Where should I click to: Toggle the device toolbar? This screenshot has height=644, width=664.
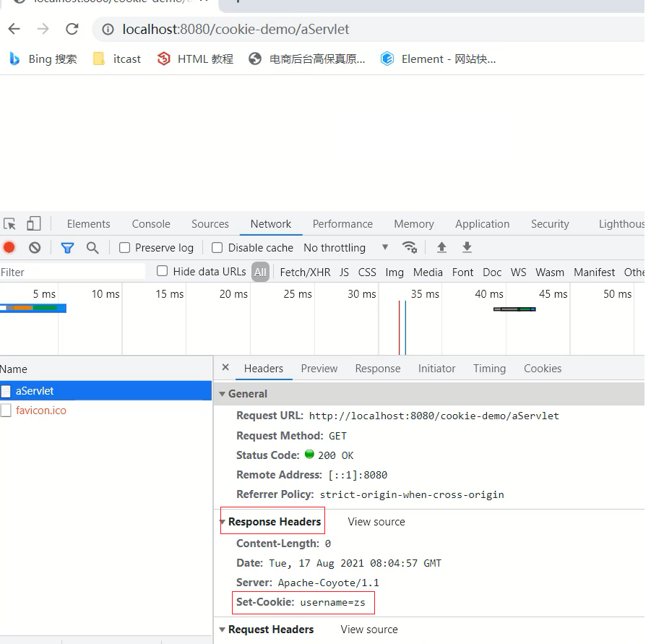(x=33, y=223)
